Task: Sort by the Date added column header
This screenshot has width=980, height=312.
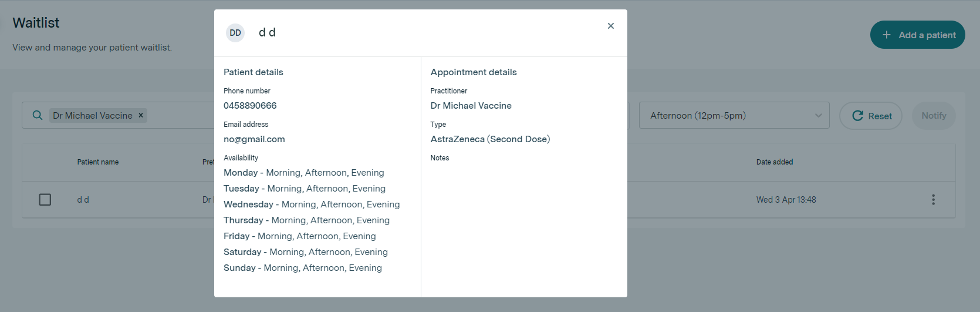Action: pyautogui.click(x=774, y=162)
